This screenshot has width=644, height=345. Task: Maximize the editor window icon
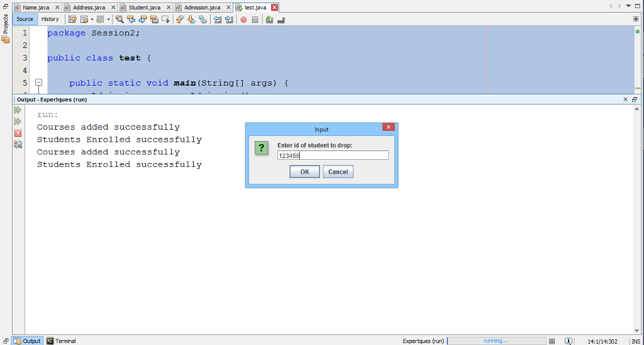637,6
